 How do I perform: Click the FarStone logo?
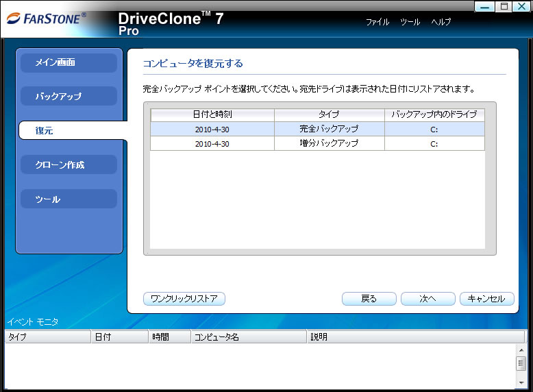tap(47, 19)
